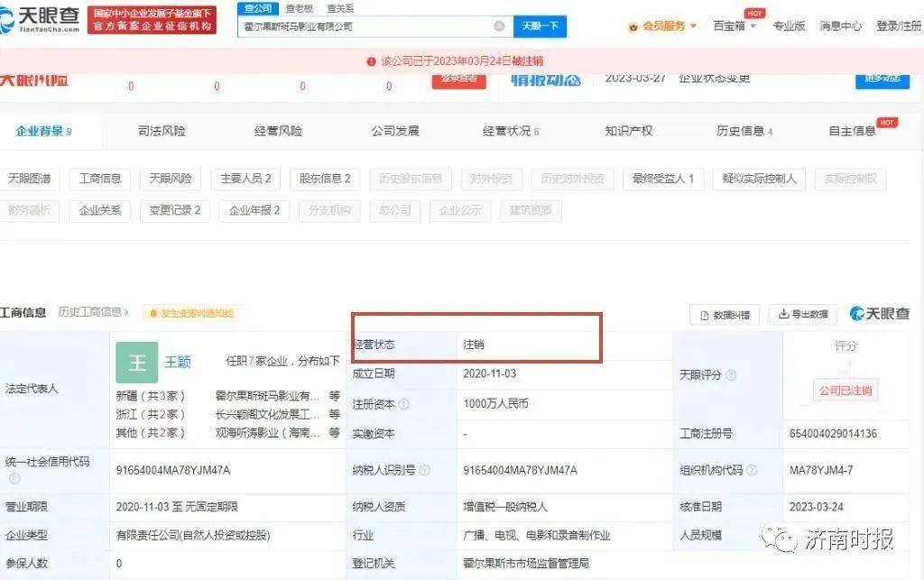924x580 pixels.
Task: Click the 组织机构代码 value MA78YJM4-7
Action: 821,470
